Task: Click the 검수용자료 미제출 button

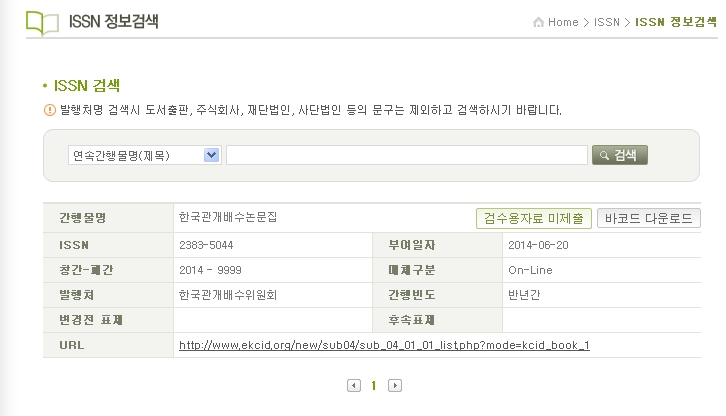Action: point(533,218)
